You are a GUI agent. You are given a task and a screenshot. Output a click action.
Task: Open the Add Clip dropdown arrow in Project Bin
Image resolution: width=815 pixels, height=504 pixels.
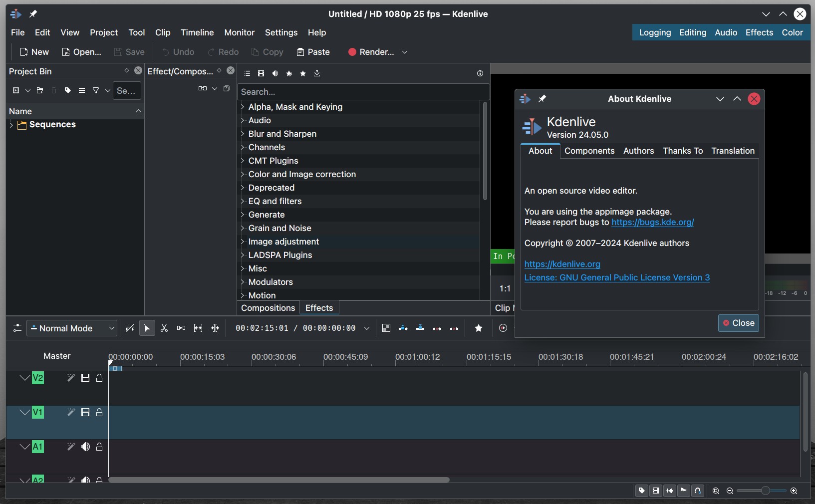[x=28, y=90]
